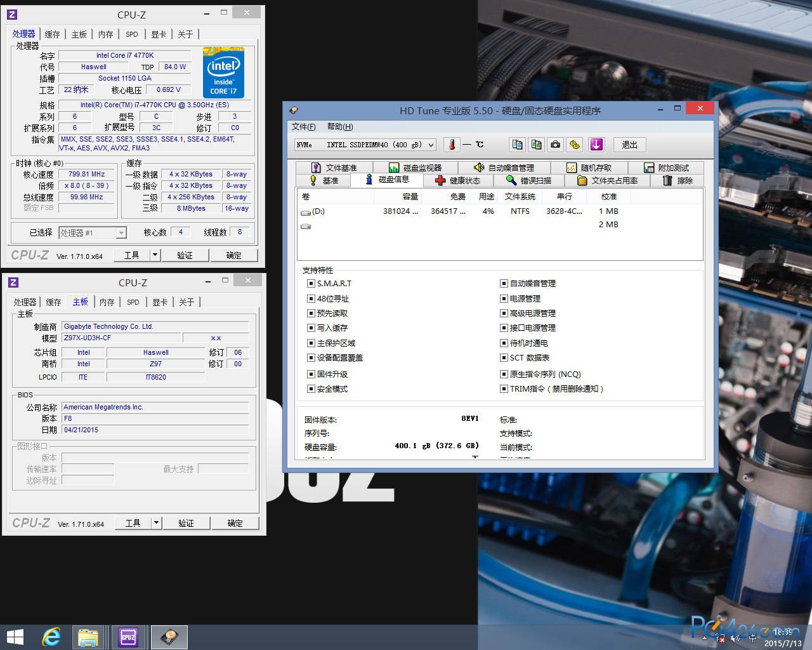
Task: Click 验证 in the lower CPU-Z window
Action: click(186, 523)
